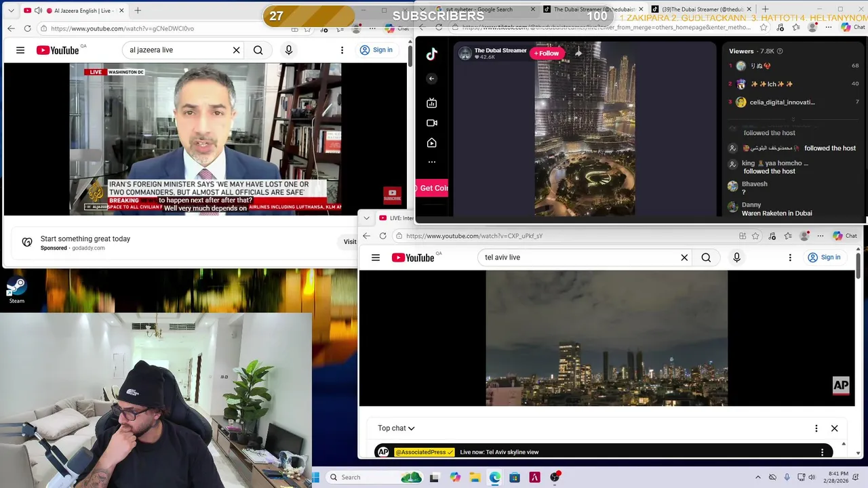868x488 pixels.
Task: Follow The Dubai Streamer on TikTok
Action: [x=547, y=54]
